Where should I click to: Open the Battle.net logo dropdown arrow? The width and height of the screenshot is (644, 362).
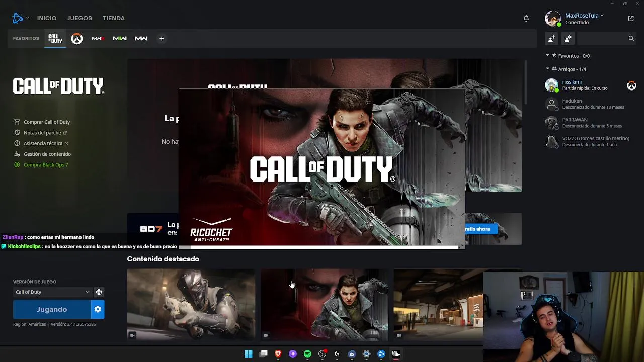tap(28, 18)
